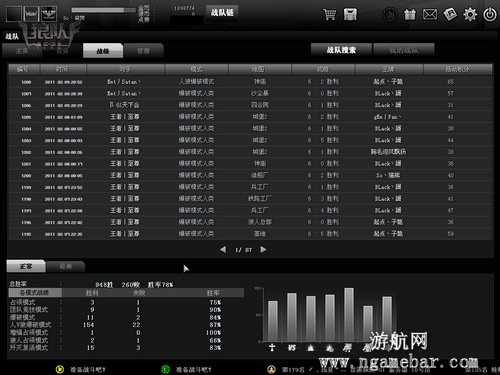500x375 pixels.
Task: Click the stats row with 100% win rate
Action: [x=115, y=332]
